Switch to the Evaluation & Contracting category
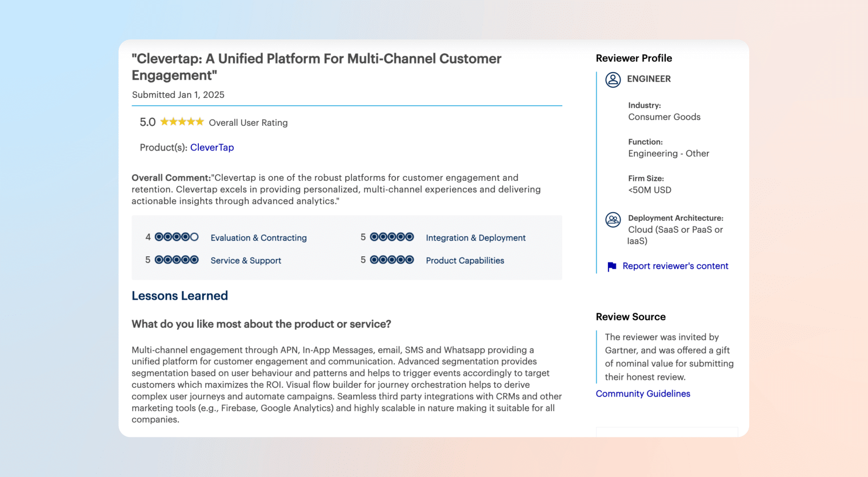This screenshot has width=868, height=477. 258,237
